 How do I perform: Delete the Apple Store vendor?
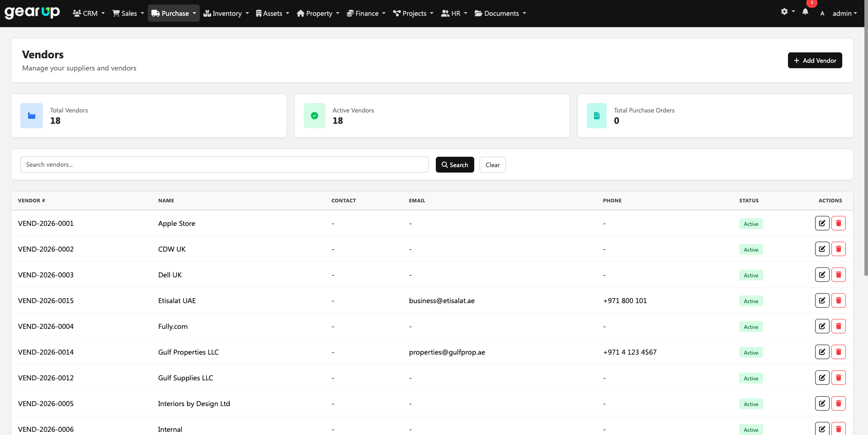point(838,223)
